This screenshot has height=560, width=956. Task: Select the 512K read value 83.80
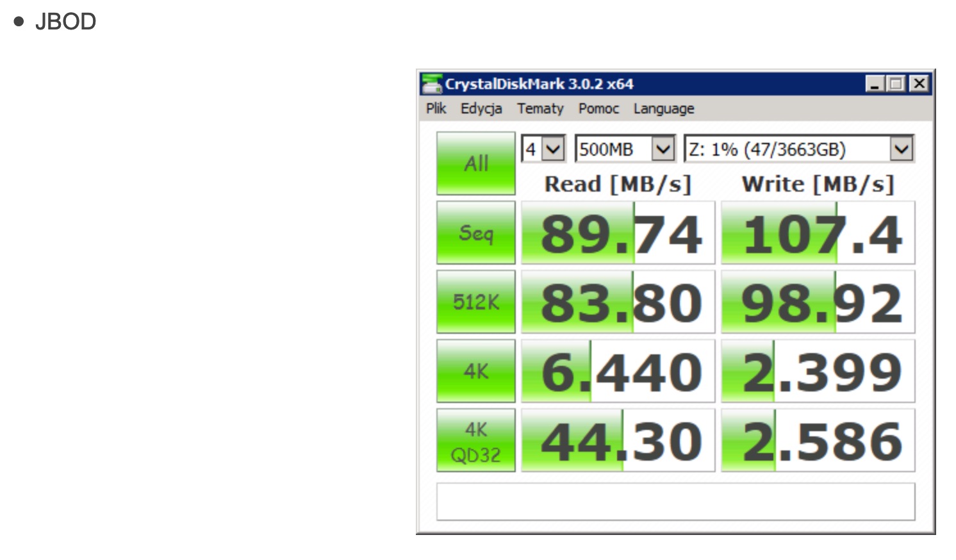point(618,302)
